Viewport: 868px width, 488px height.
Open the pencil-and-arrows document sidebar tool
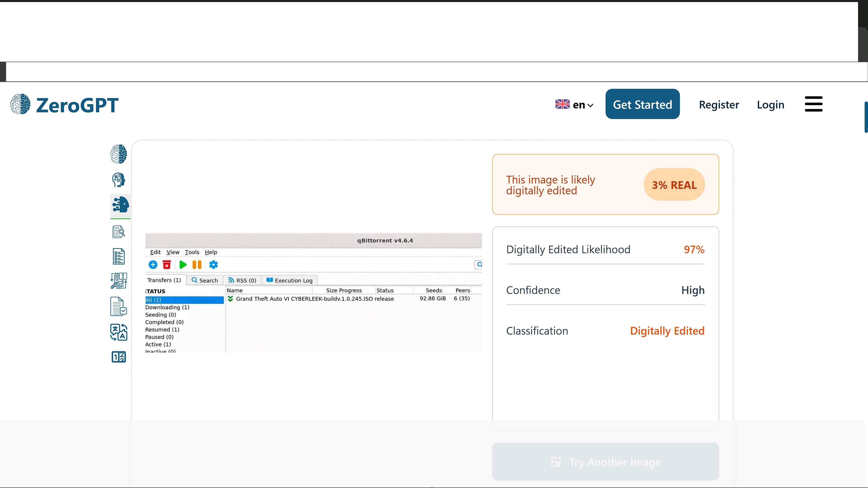coord(119,281)
